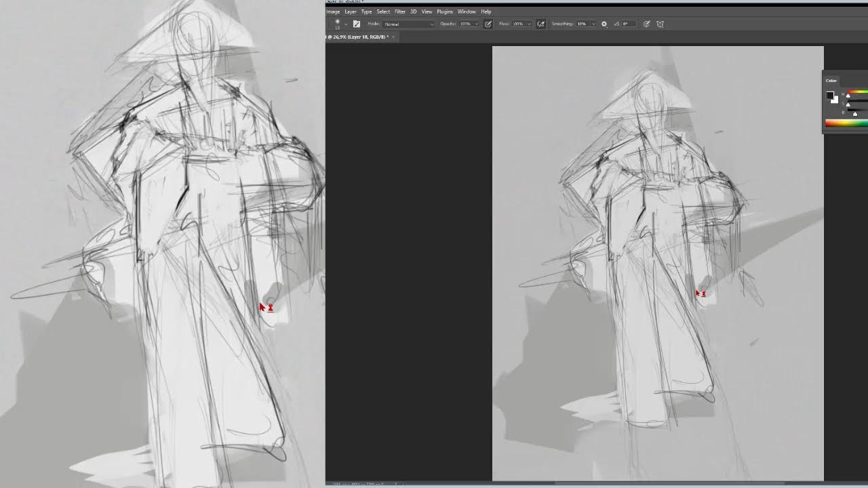Enable airbrush-style build-up icon
868x488 pixels.
[540, 24]
